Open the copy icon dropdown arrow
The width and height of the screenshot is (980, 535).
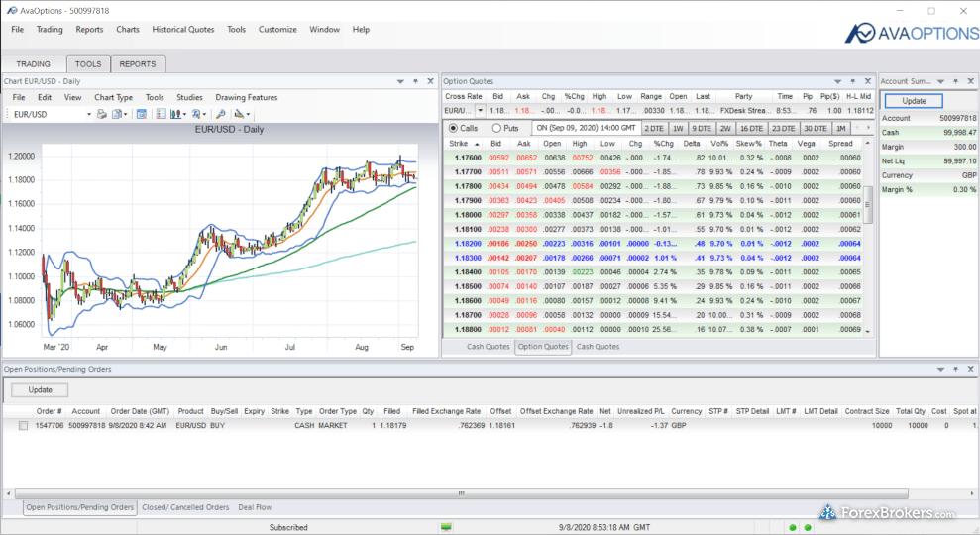[125, 114]
